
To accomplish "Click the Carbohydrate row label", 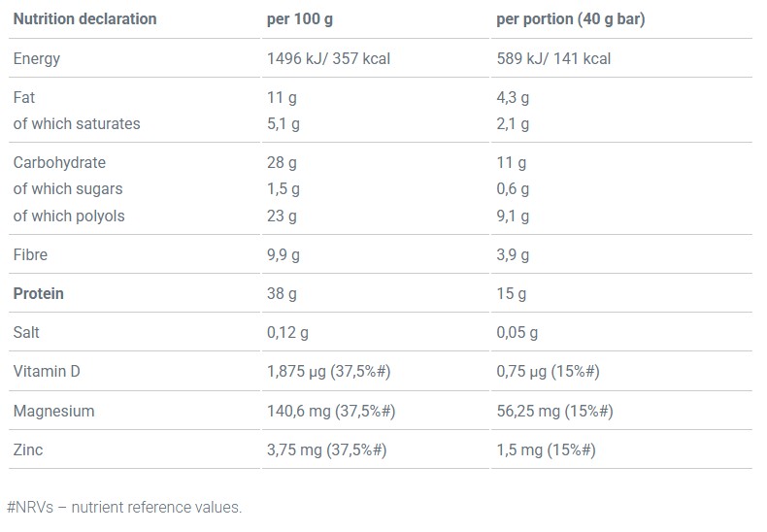I will pos(59,162).
